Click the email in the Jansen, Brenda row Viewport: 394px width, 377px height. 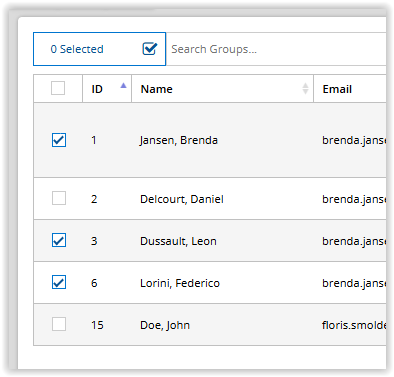[354, 140]
